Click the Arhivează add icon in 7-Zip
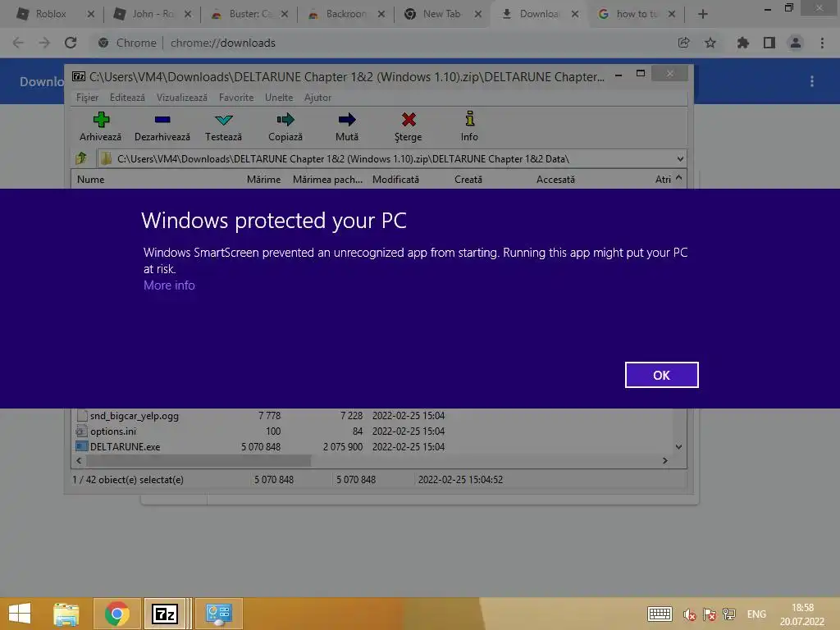 (101, 120)
